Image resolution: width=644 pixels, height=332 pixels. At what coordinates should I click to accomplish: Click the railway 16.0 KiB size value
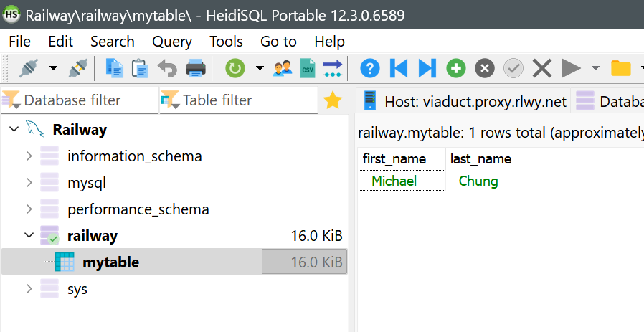[x=317, y=236]
